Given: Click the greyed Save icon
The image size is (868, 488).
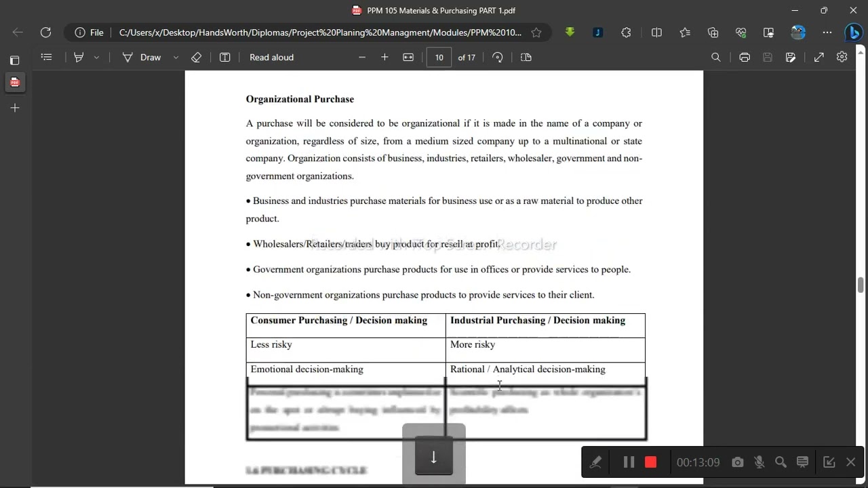Looking at the screenshot, I should click(768, 57).
